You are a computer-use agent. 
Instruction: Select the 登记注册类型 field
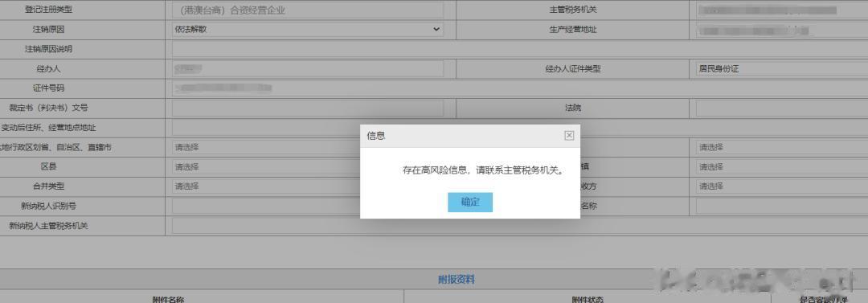(307, 10)
